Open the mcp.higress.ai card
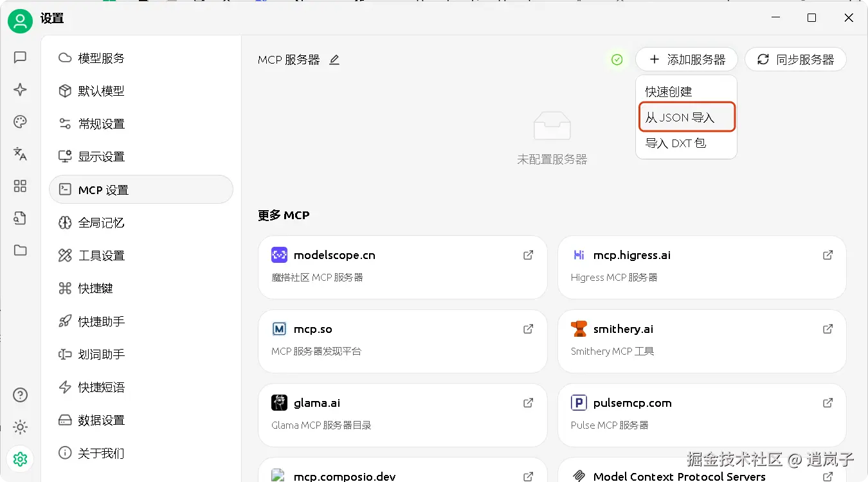 tap(702, 267)
